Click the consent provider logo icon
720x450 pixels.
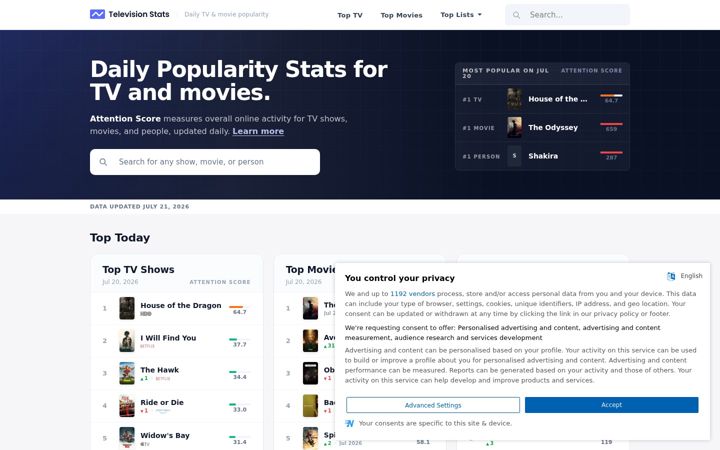tap(349, 423)
